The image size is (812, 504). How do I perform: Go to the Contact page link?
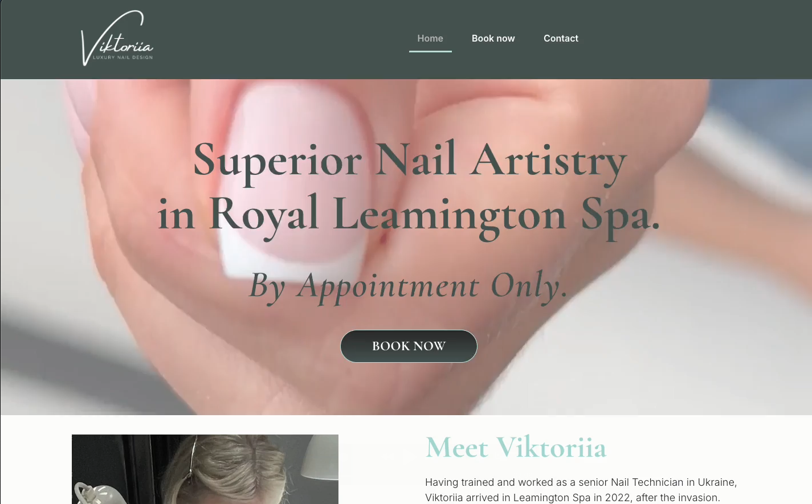(x=561, y=38)
